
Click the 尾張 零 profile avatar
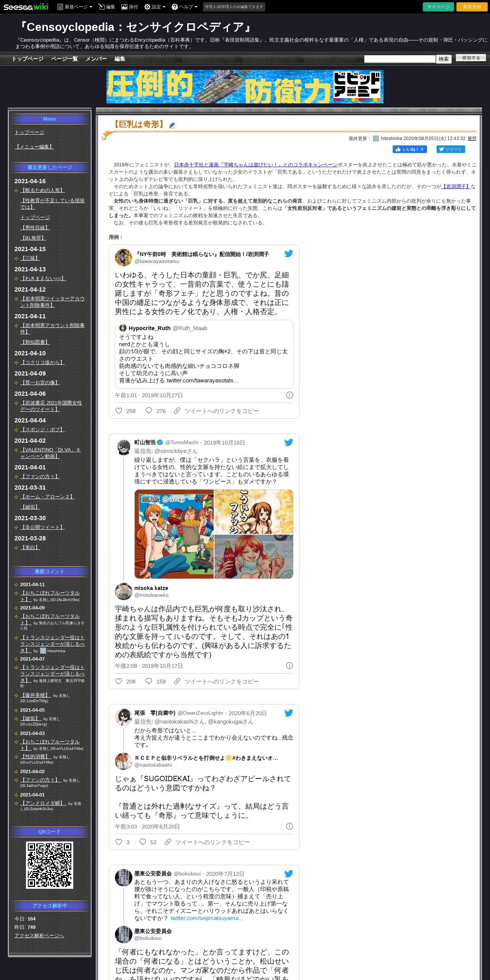point(124,717)
